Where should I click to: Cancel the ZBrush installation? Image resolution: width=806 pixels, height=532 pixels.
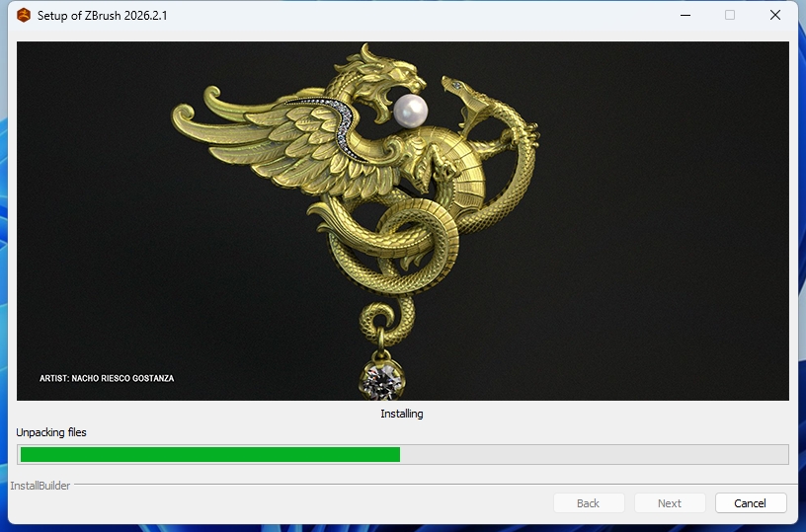(x=751, y=503)
